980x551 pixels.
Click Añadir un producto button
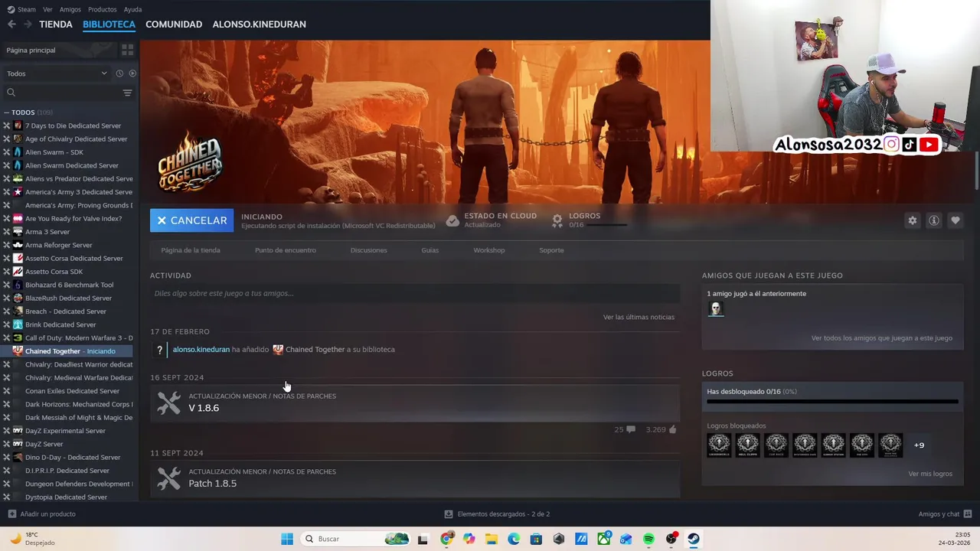pos(41,514)
